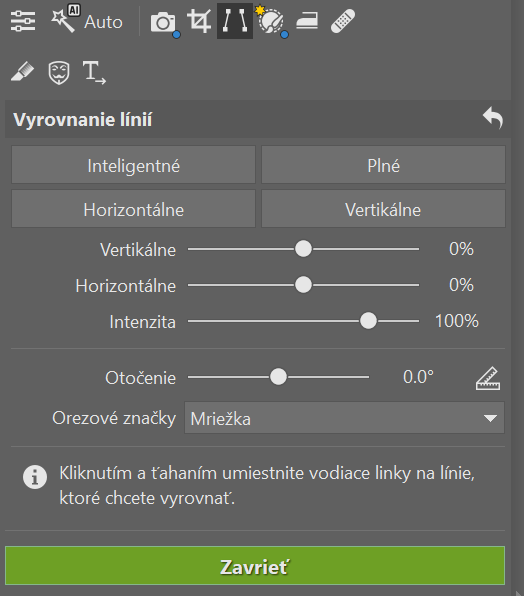Open the face mask tool
The width and height of the screenshot is (524, 596).
click(x=59, y=73)
